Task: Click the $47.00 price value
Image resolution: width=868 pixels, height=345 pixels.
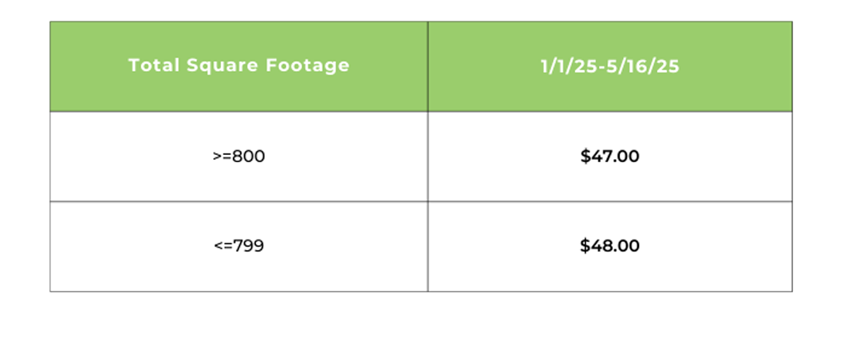Action: coord(610,157)
